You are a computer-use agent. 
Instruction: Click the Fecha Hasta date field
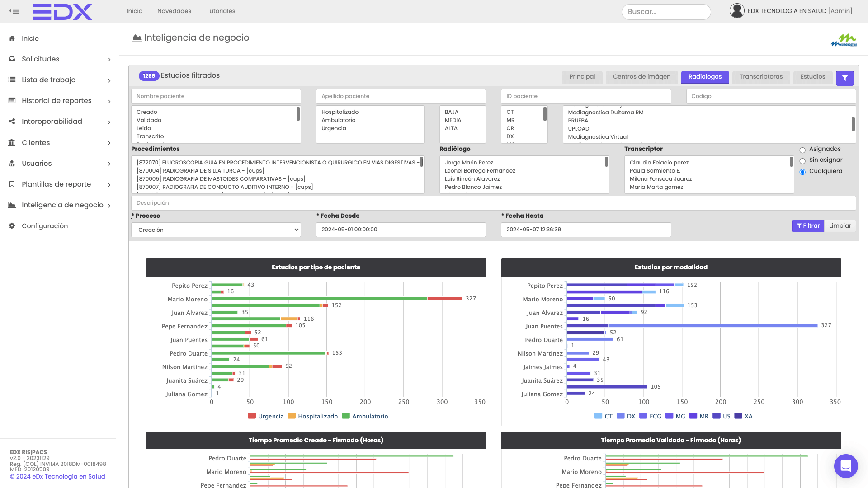586,230
